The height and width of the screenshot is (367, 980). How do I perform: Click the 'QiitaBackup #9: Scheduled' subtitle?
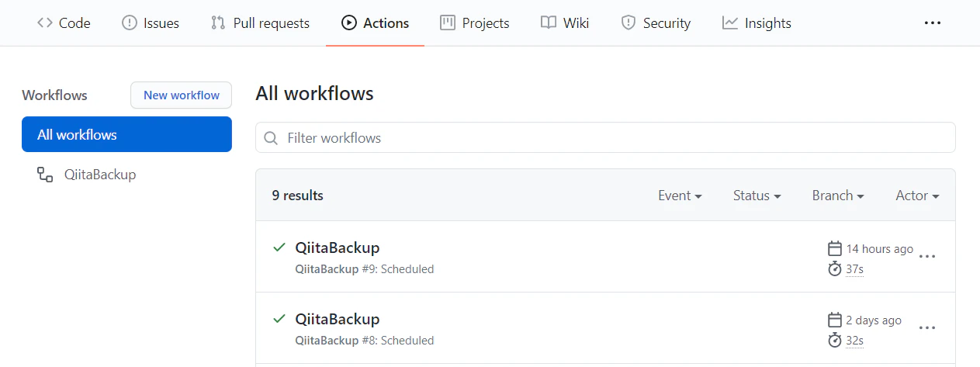tap(365, 269)
